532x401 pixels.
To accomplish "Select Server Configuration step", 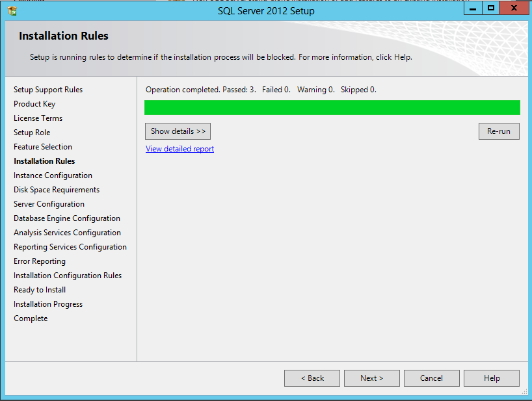I will [x=49, y=204].
